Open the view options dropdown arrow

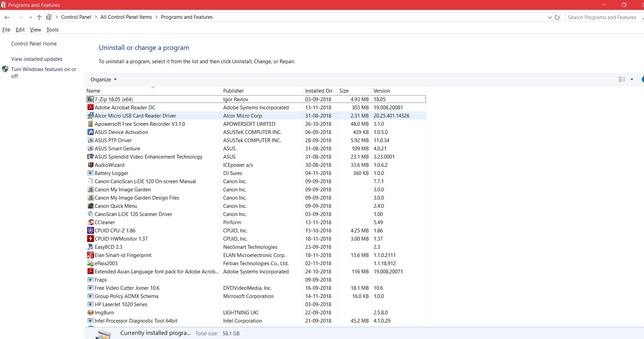pos(632,79)
